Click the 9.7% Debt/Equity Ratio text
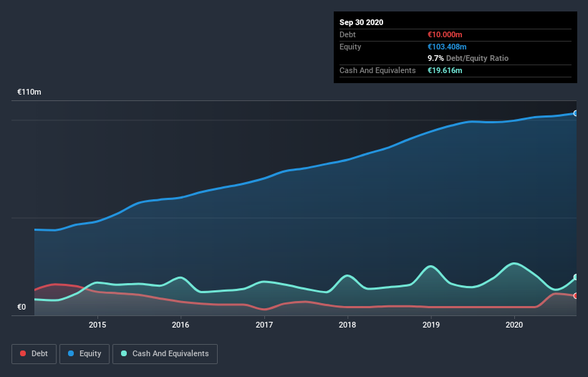 [x=468, y=58]
